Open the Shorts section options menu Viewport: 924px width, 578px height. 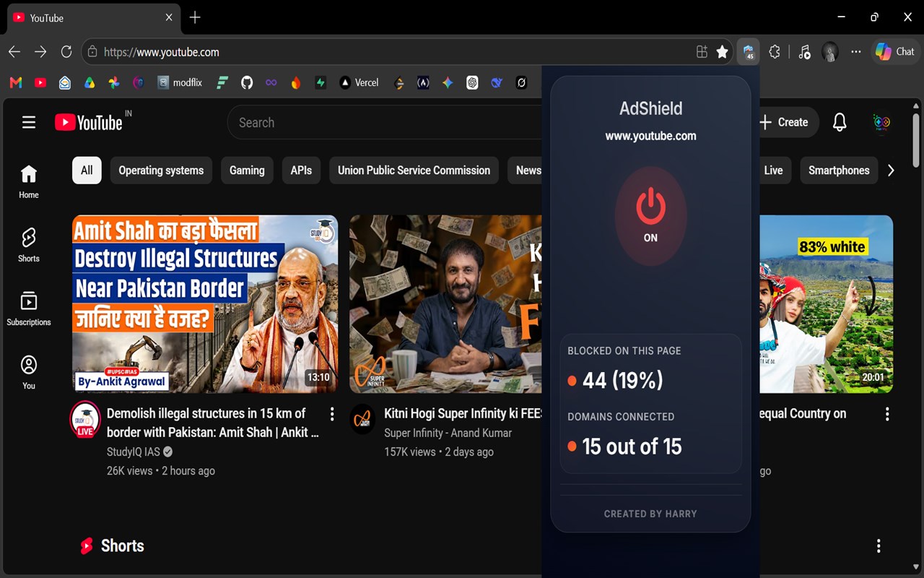(879, 546)
